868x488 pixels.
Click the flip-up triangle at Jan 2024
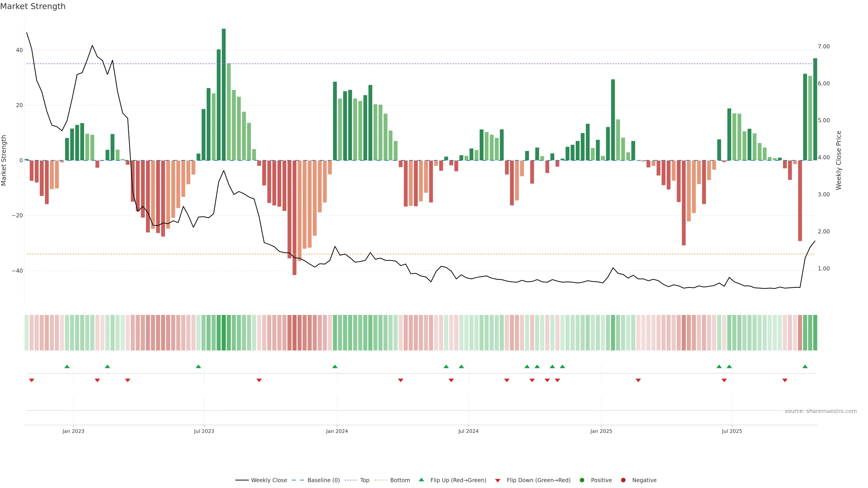[x=335, y=366]
